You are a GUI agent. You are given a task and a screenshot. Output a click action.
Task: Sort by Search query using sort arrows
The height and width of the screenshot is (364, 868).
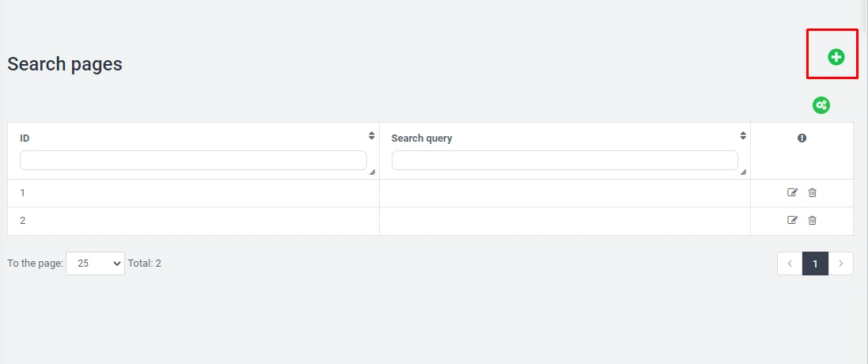coord(743,135)
